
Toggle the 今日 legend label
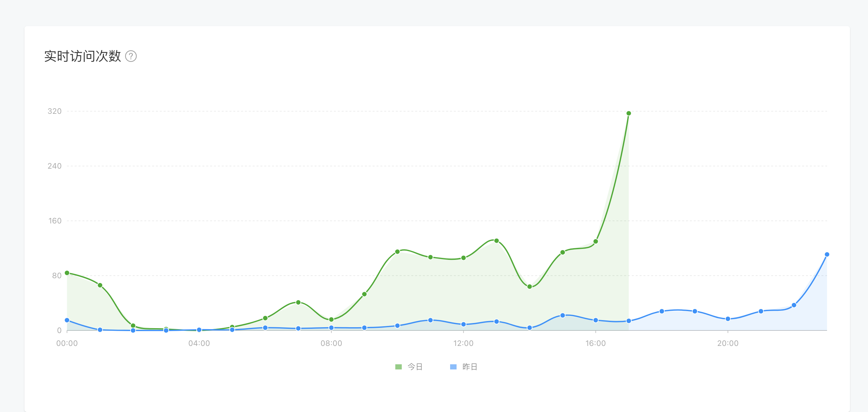[x=415, y=367]
